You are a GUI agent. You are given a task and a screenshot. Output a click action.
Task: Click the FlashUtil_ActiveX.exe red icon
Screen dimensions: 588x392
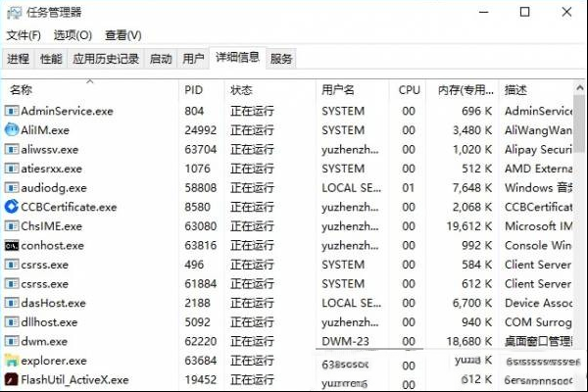11,379
